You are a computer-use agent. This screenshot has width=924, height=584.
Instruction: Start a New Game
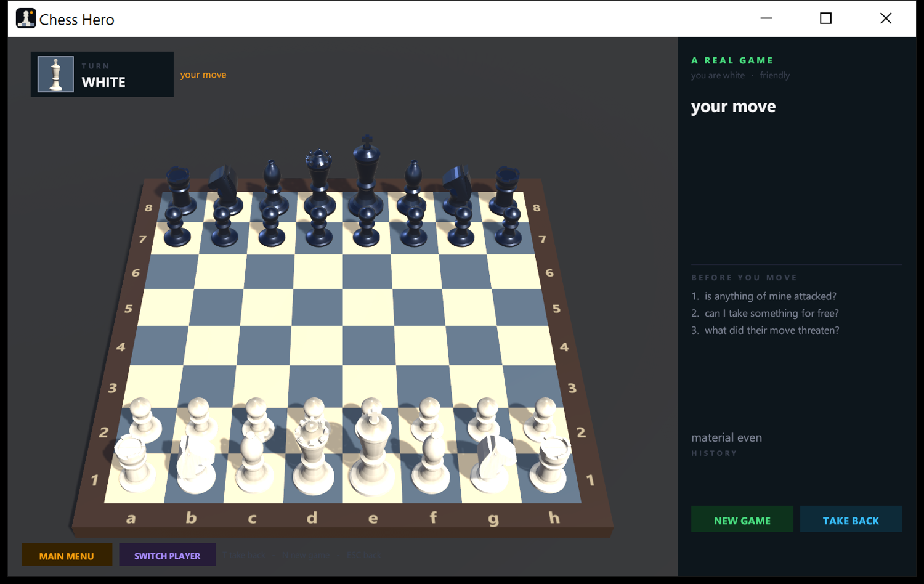coord(742,519)
